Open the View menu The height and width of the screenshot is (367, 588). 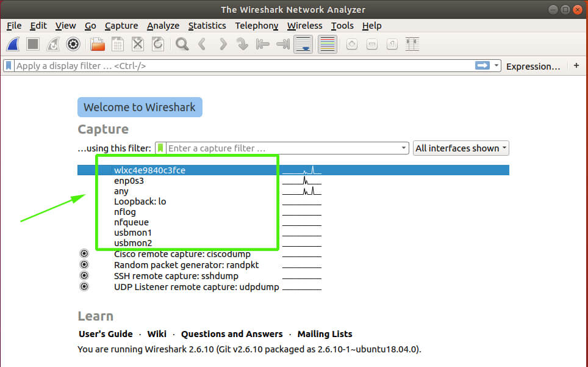pyautogui.click(x=66, y=26)
